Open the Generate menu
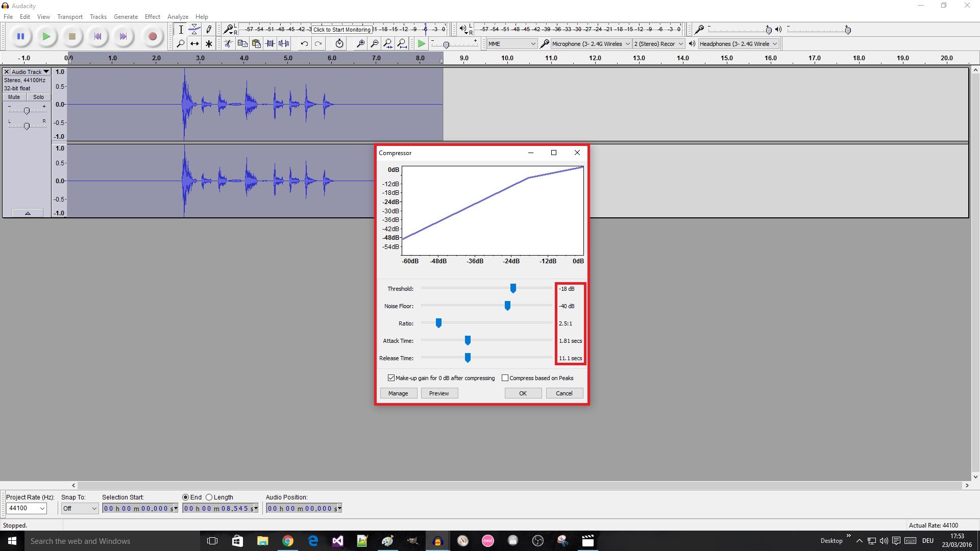 tap(126, 16)
